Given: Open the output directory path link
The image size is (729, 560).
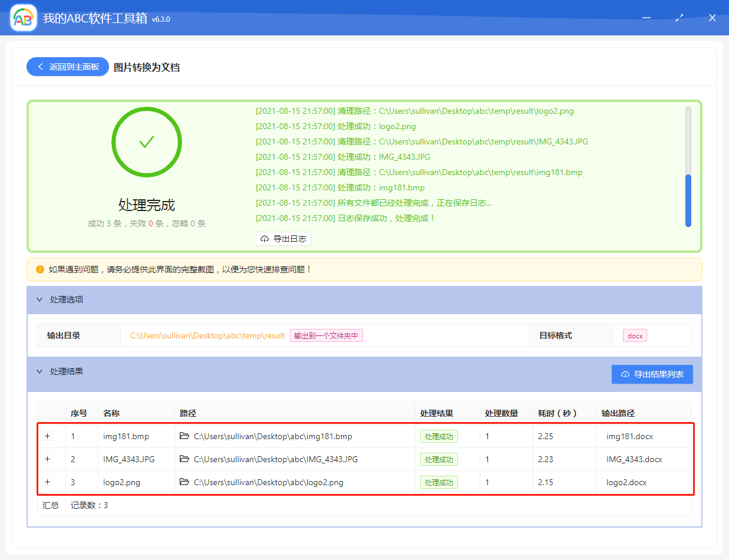Looking at the screenshot, I should (207, 335).
